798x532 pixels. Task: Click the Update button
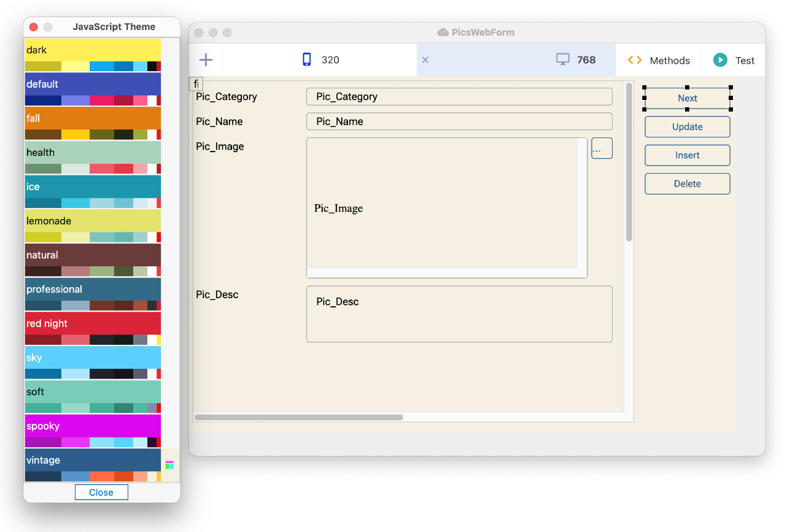coord(688,126)
